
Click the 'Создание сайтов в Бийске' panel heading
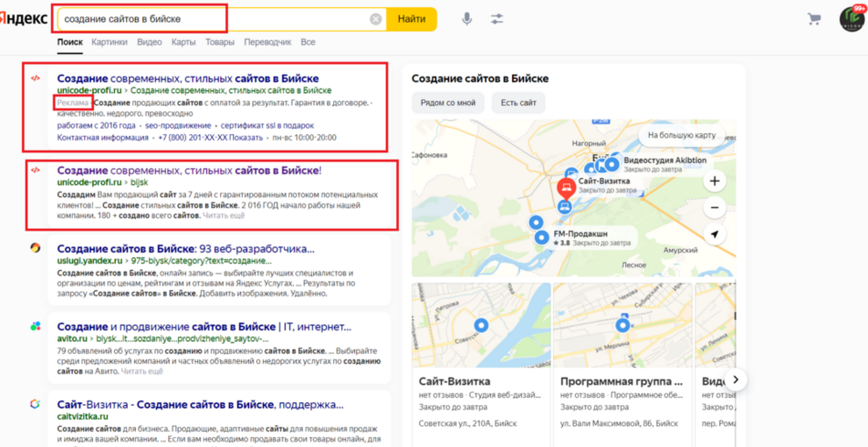coord(480,79)
